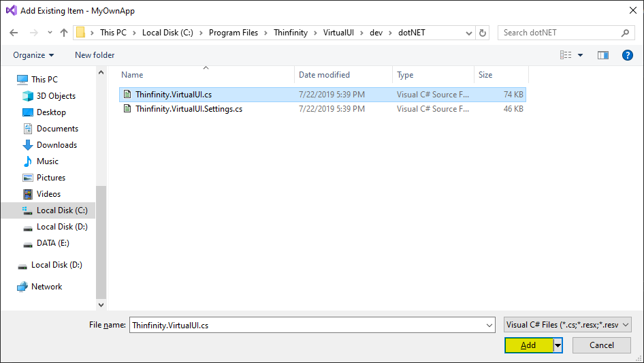Click the Music note icon
Image resolution: width=644 pixels, height=363 pixels.
click(27, 161)
